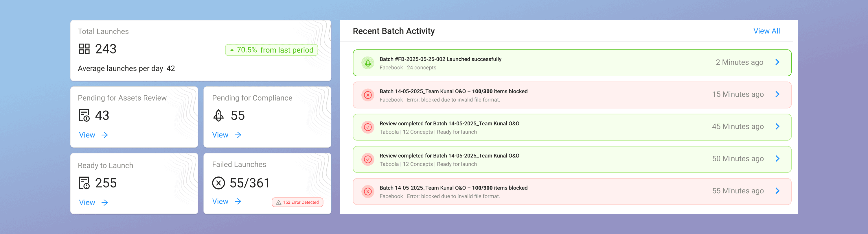Click the arrow beside View in Assets Review
The image size is (868, 234).
[105, 135]
